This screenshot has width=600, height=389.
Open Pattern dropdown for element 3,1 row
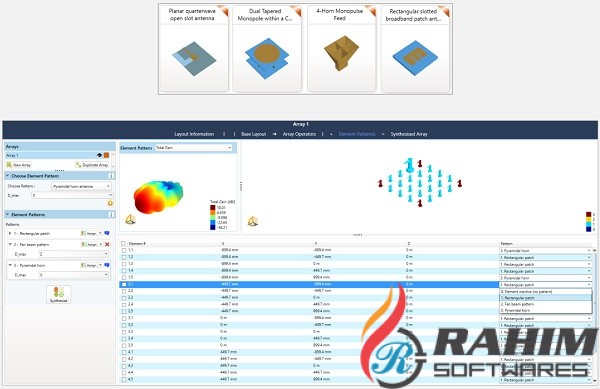(546, 318)
